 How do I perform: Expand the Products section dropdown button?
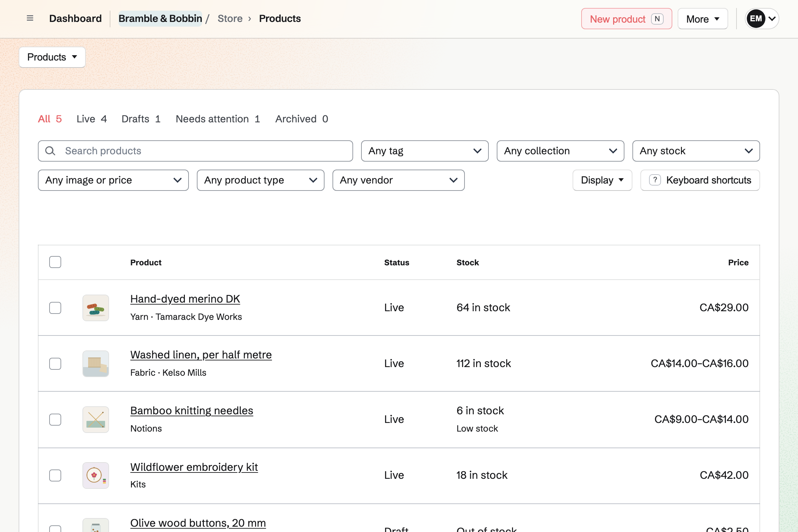pyautogui.click(x=52, y=57)
